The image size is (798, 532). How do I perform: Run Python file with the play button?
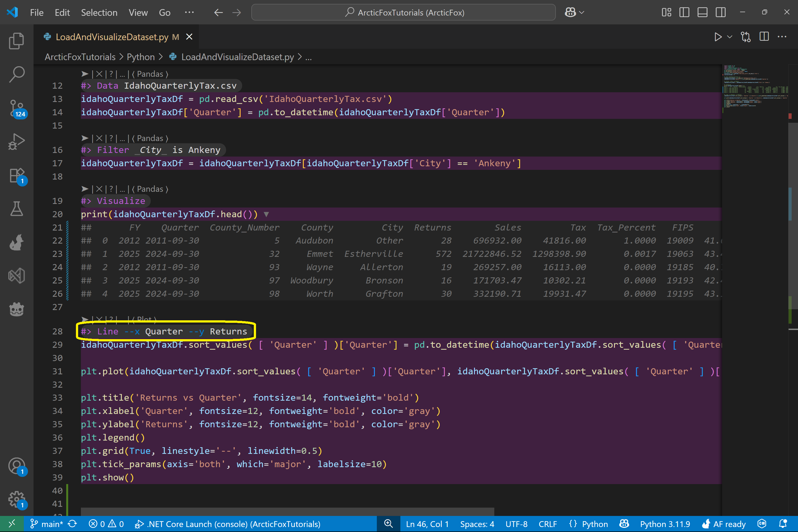(x=718, y=37)
